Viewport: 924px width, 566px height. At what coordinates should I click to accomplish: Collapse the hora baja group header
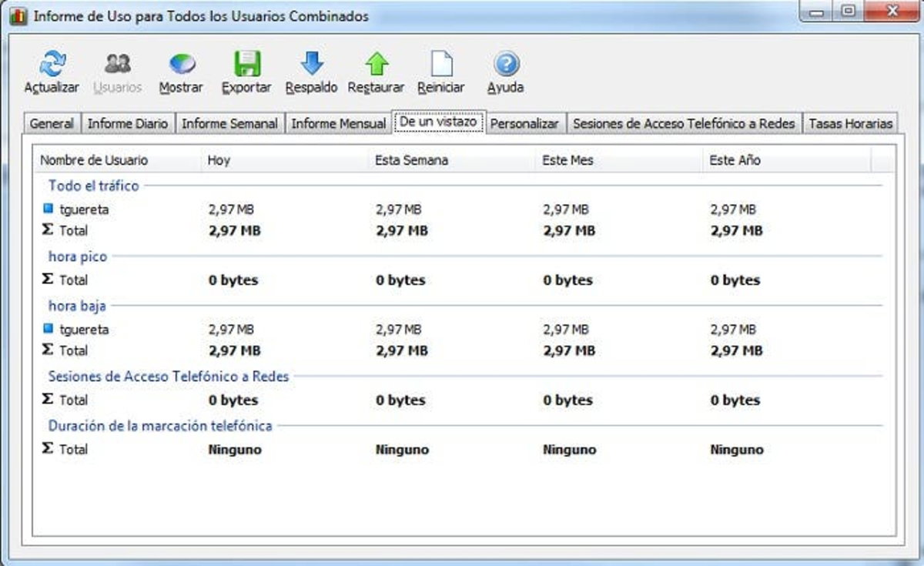[77, 305]
